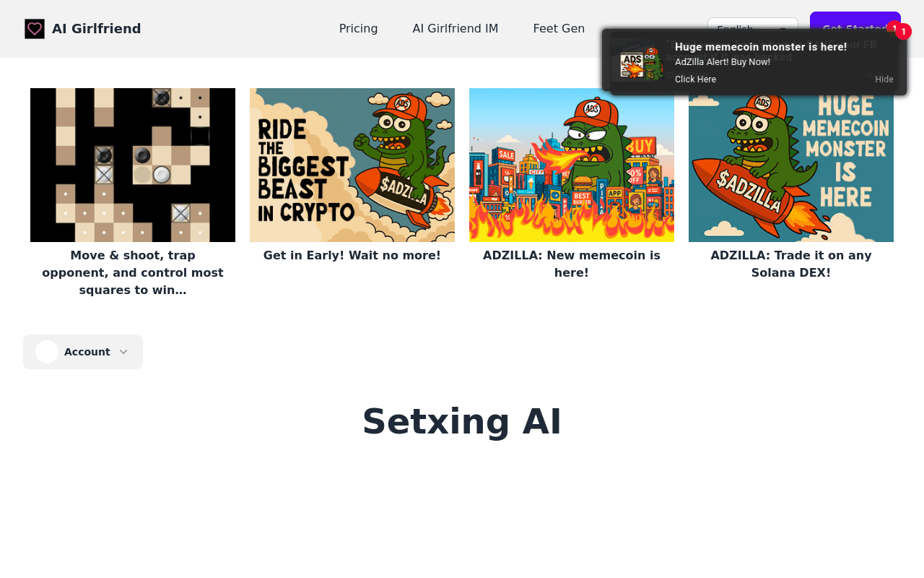Click the AdZilla notification monster icon

[642, 63]
